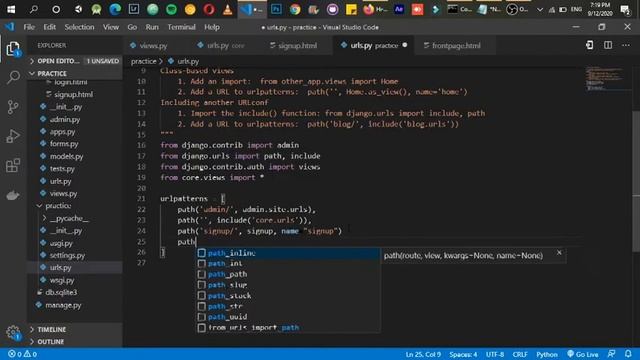Open Manage settings gear
Screen dimensions: 640x360
(x=13, y=332)
